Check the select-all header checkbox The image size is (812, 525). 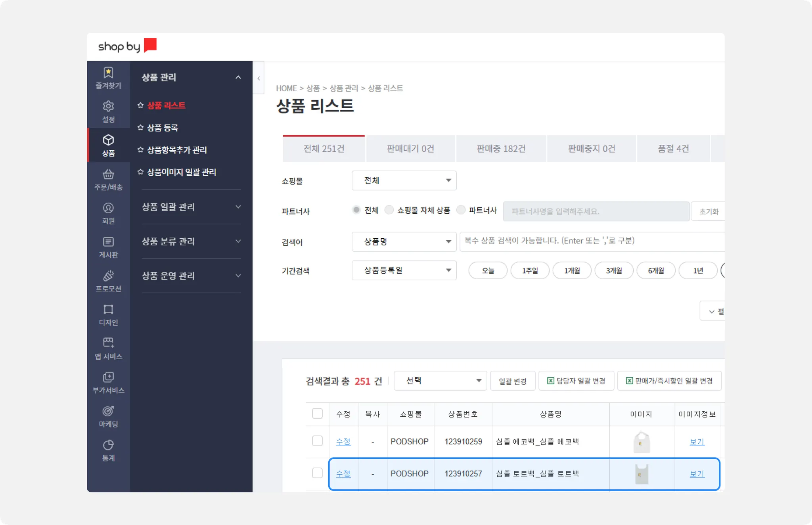click(317, 414)
